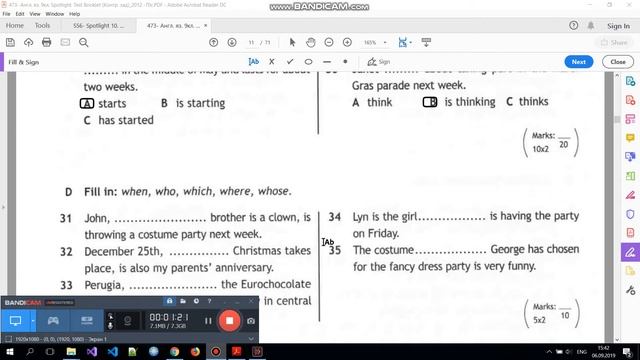Click the blue Next button

(x=578, y=62)
